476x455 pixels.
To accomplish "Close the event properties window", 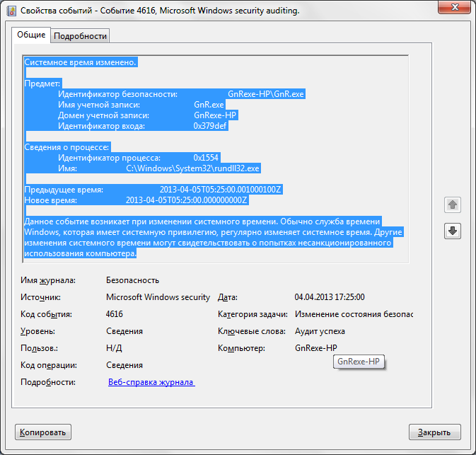I will click(455, 7).
